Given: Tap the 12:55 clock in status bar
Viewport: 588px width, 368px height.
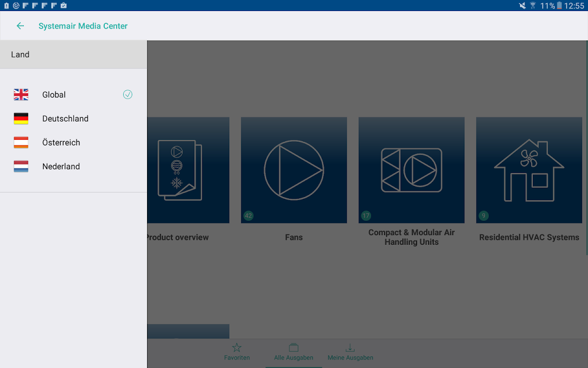Looking at the screenshot, I should pyautogui.click(x=574, y=6).
